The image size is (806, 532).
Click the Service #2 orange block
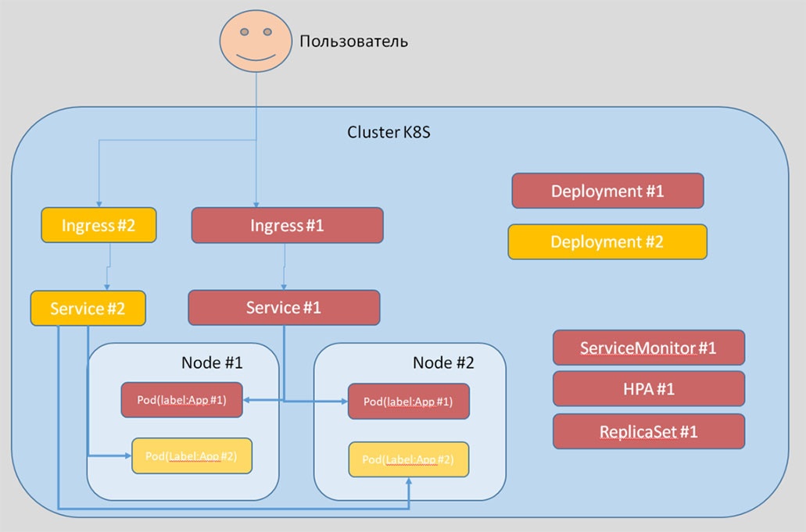click(88, 308)
